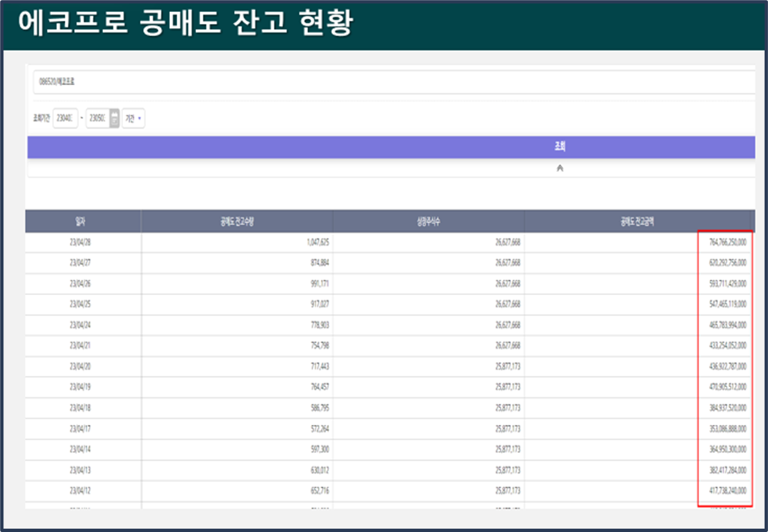Click the balance amount 764,766,250,000
This screenshot has height=532, width=768.
pyautogui.click(x=728, y=242)
